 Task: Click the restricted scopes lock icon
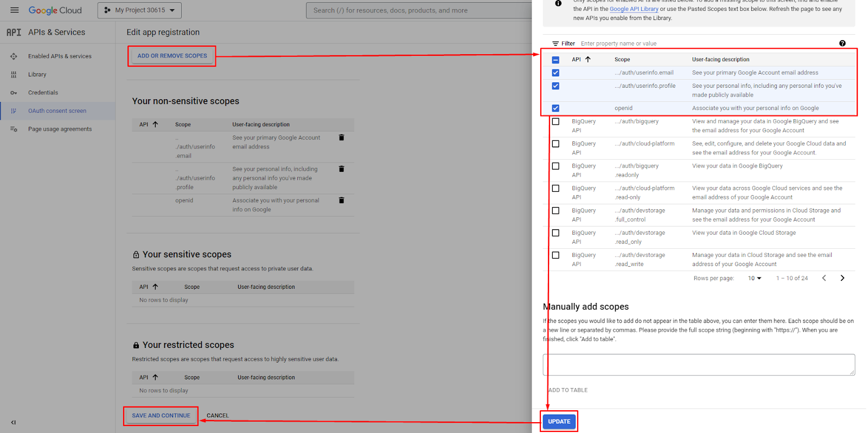point(136,345)
